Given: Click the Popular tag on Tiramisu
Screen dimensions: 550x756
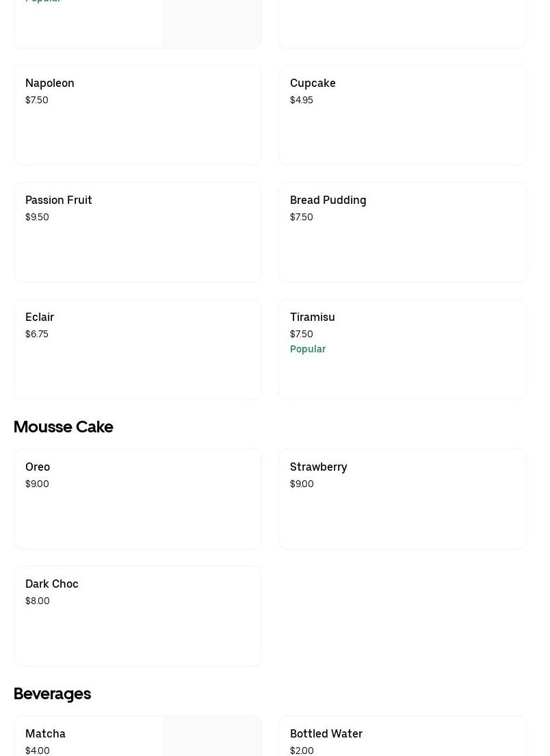Looking at the screenshot, I should pyautogui.click(x=308, y=349).
